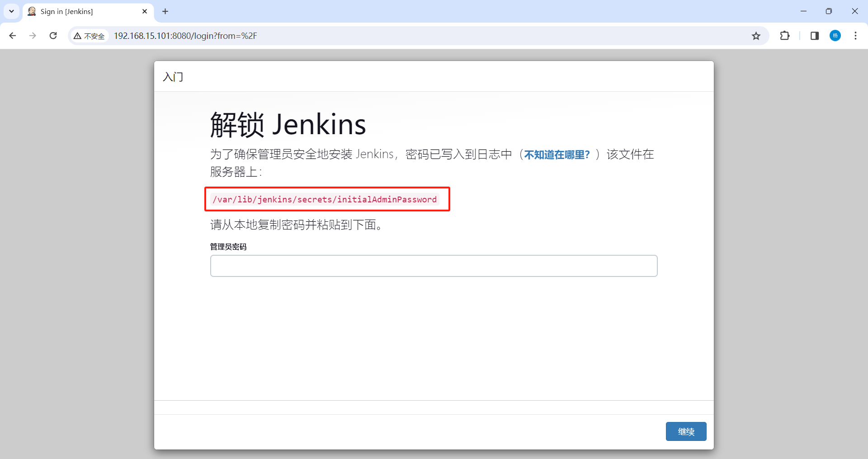Click the 管理员密码 password field
The height and width of the screenshot is (459, 868).
point(434,266)
